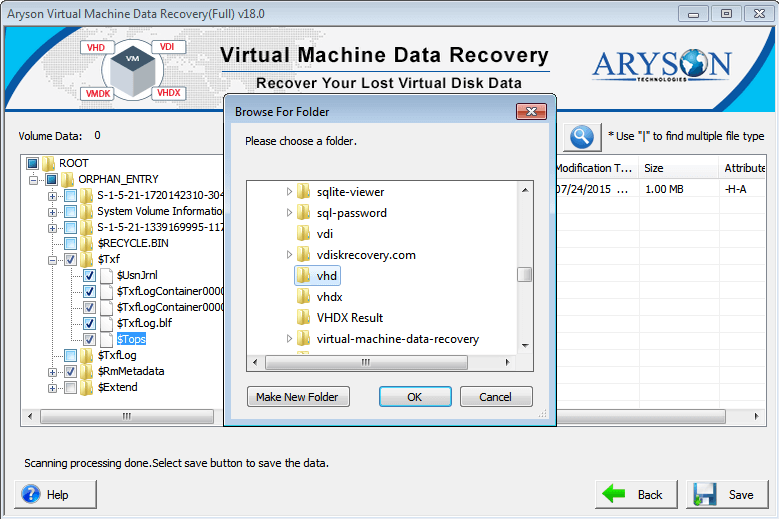This screenshot has width=779, height=519.
Task: Check the $Extend checkbox
Action: pos(71,387)
